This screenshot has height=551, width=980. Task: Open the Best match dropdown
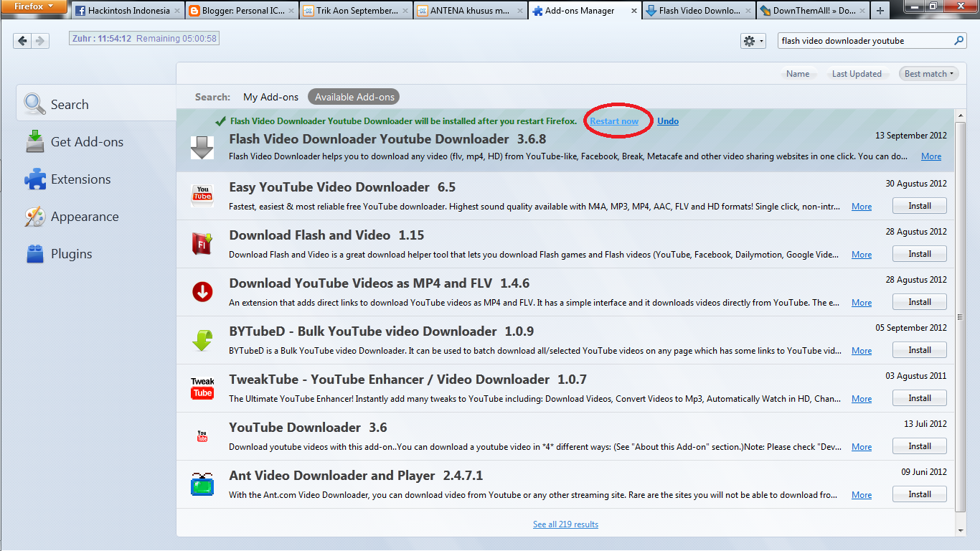click(x=928, y=73)
